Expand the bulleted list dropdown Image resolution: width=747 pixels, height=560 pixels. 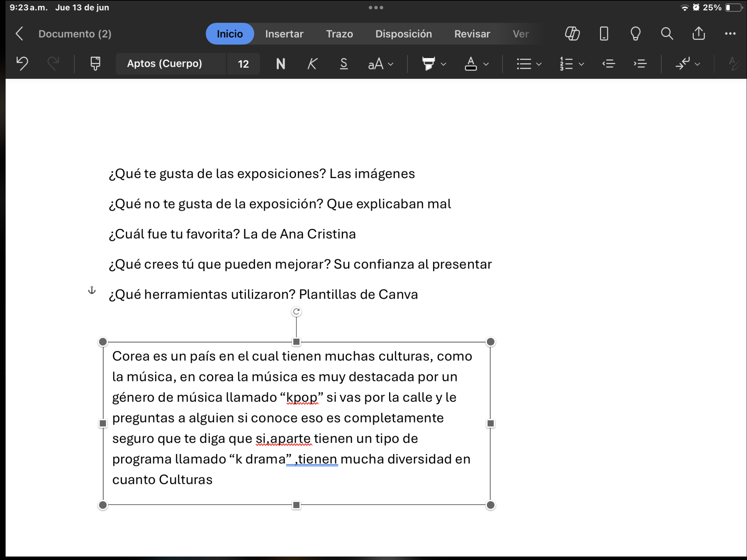click(x=538, y=64)
